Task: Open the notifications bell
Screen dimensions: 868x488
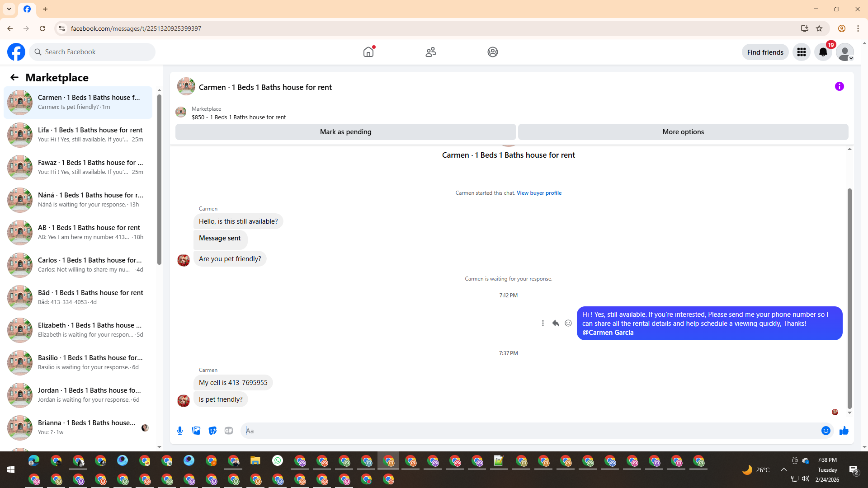Action: point(823,52)
